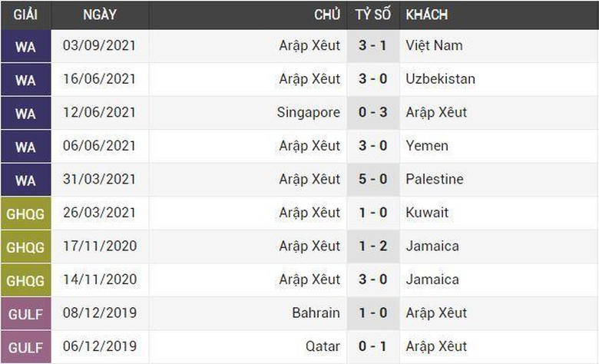Open the Palestine team link
599x364 pixels.
435,179
